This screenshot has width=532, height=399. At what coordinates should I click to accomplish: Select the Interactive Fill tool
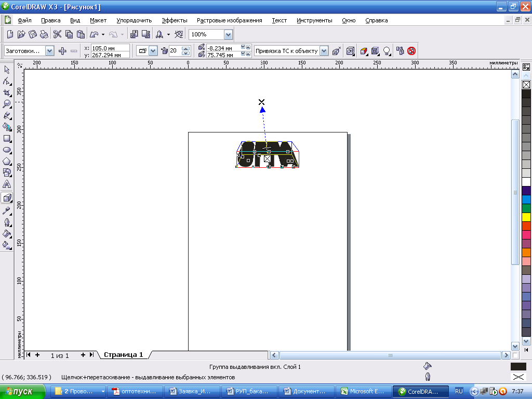pos(7,245)
